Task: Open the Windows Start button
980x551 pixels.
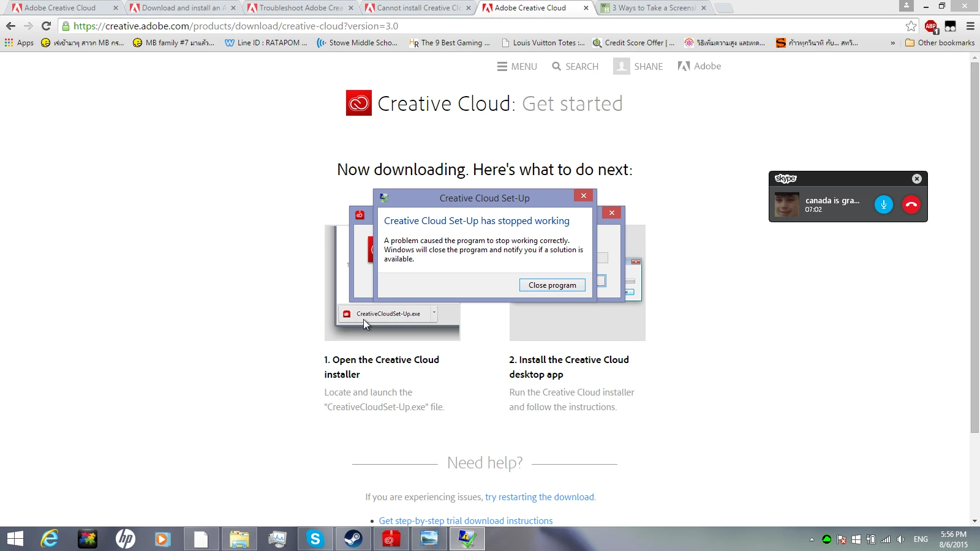Action: click(15, 539)
